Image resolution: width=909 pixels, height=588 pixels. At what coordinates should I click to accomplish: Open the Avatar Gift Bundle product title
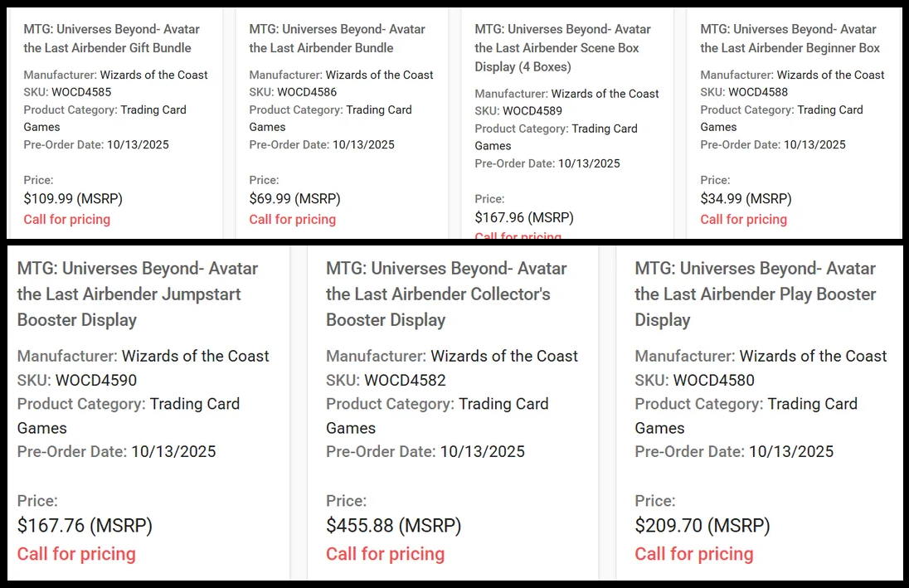click(x=111, y=38)
